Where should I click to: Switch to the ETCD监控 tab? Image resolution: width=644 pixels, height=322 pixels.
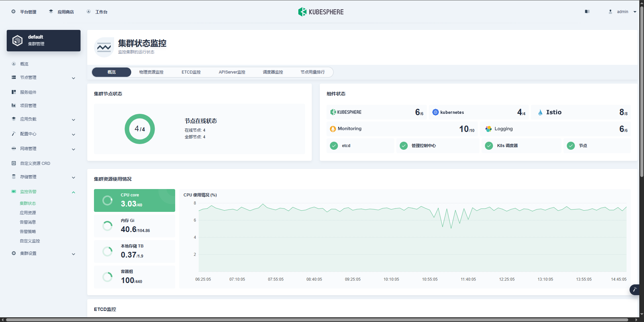(x=191, y=72)
